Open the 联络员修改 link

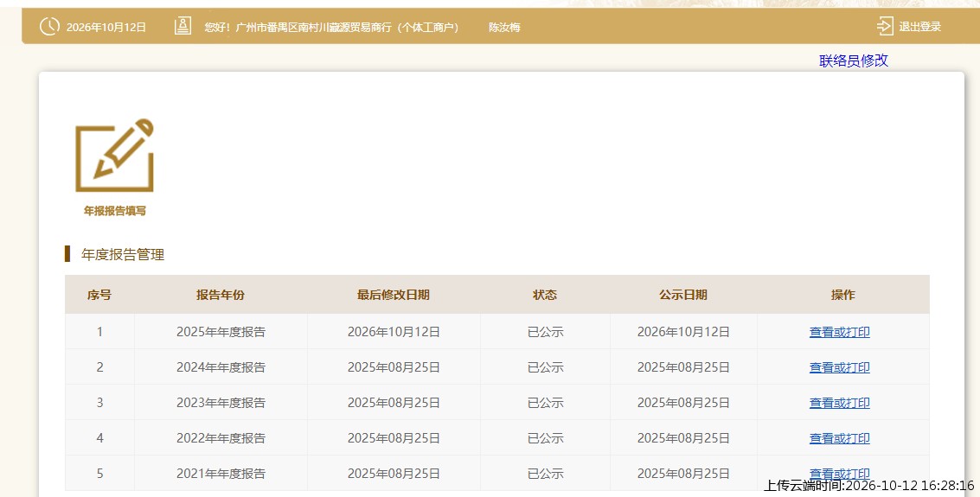(854, 61)
